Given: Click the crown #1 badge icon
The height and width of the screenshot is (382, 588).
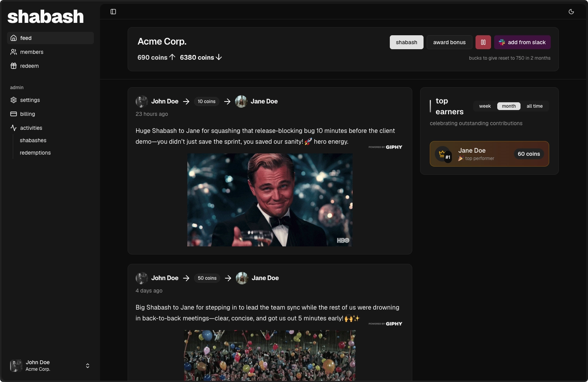Looking at the screenshot, I should [443, 154].
